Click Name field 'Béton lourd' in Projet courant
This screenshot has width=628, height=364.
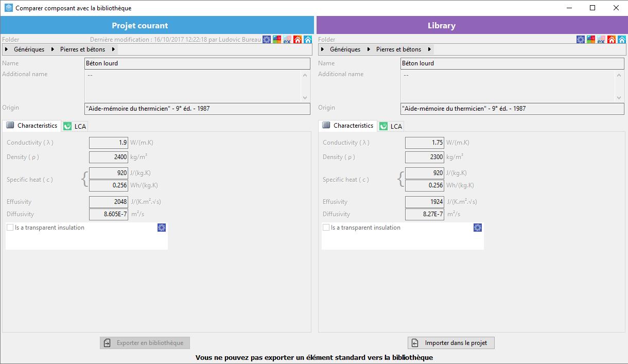click(198, 63)
